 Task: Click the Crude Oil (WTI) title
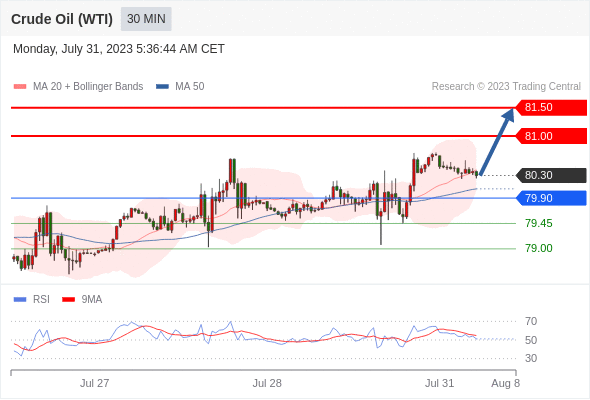[62, 19]
